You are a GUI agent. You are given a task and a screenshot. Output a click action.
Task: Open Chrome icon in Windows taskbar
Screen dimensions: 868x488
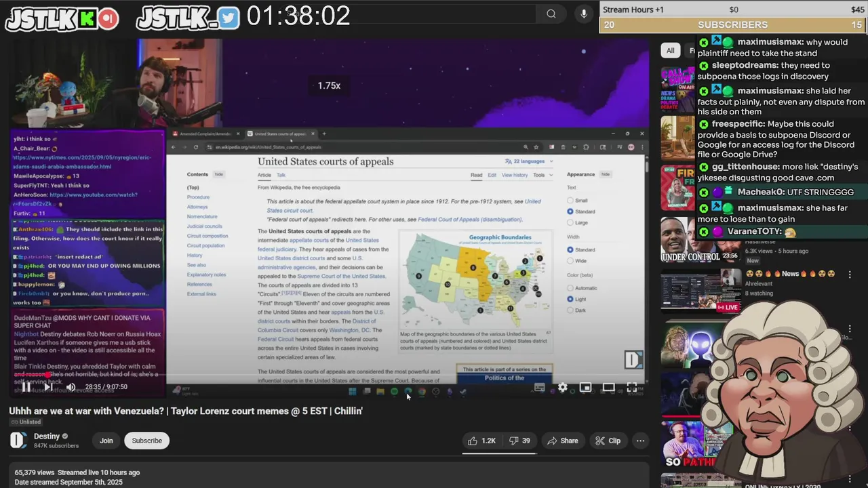click(422, 391)
